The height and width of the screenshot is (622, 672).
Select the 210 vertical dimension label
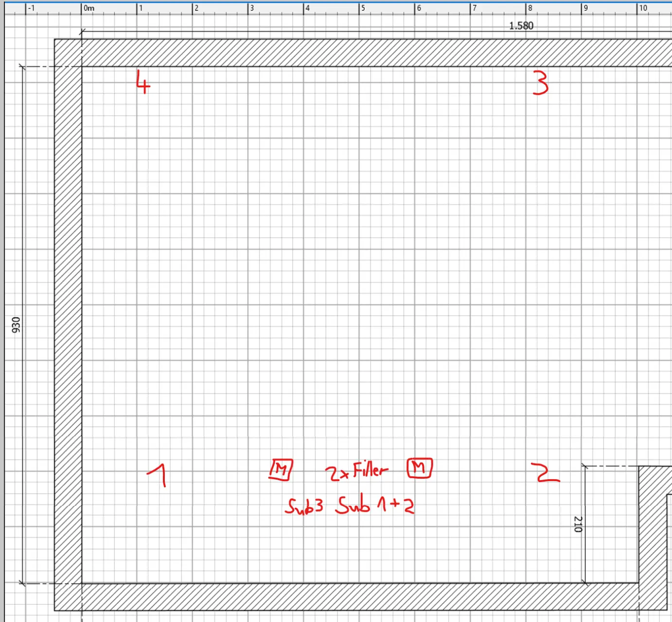[x=578, y=524]
